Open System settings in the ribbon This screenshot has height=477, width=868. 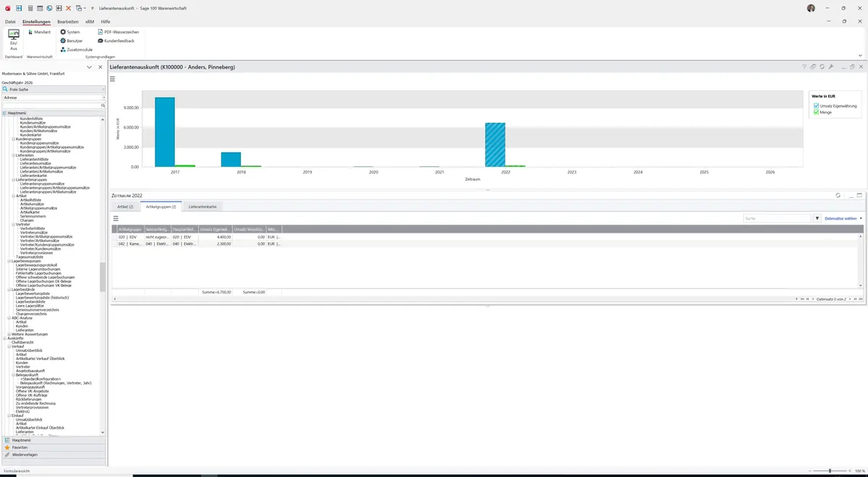pyautogui.click(x=70, y=32)
